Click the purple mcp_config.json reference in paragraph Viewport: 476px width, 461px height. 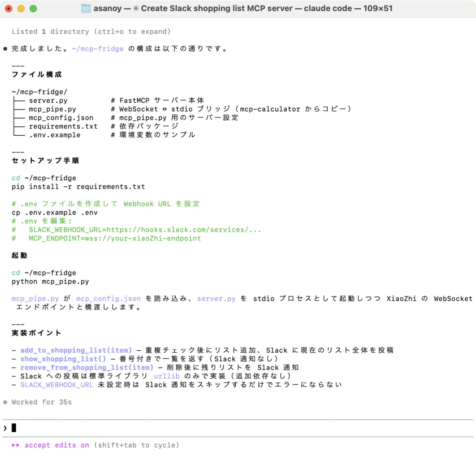click(108, 299)
